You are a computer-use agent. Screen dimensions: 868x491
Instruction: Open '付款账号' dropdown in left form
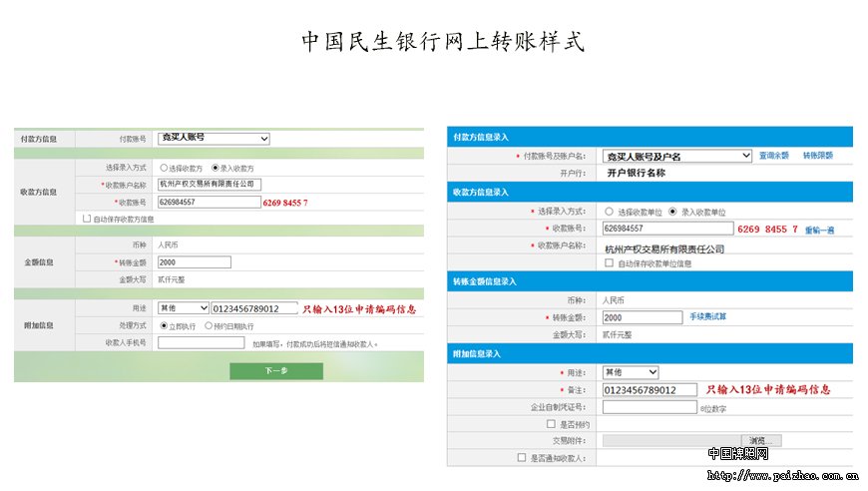[214, 138]
